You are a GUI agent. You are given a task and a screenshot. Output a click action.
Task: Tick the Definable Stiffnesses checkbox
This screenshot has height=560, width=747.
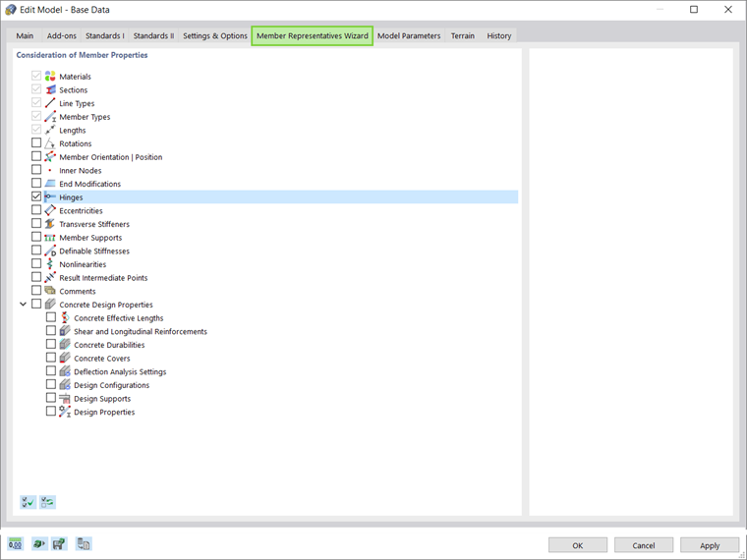pos(36,250)
